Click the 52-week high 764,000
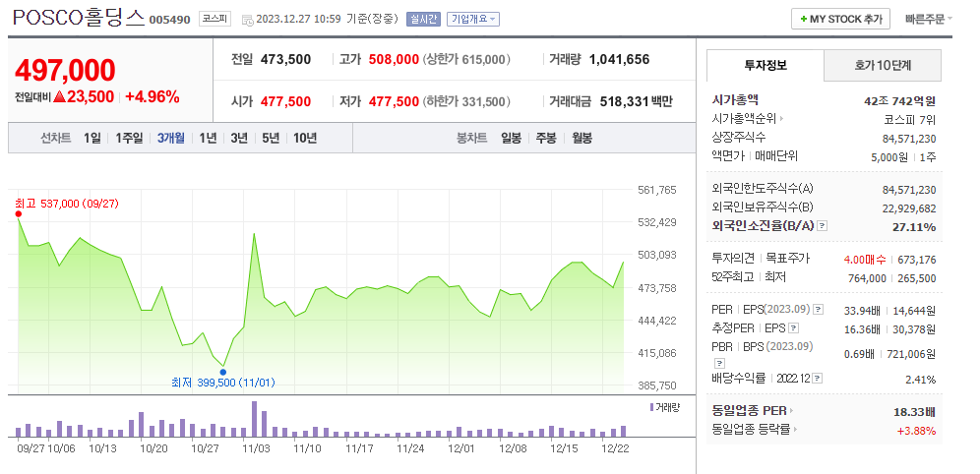 (867, 278)
